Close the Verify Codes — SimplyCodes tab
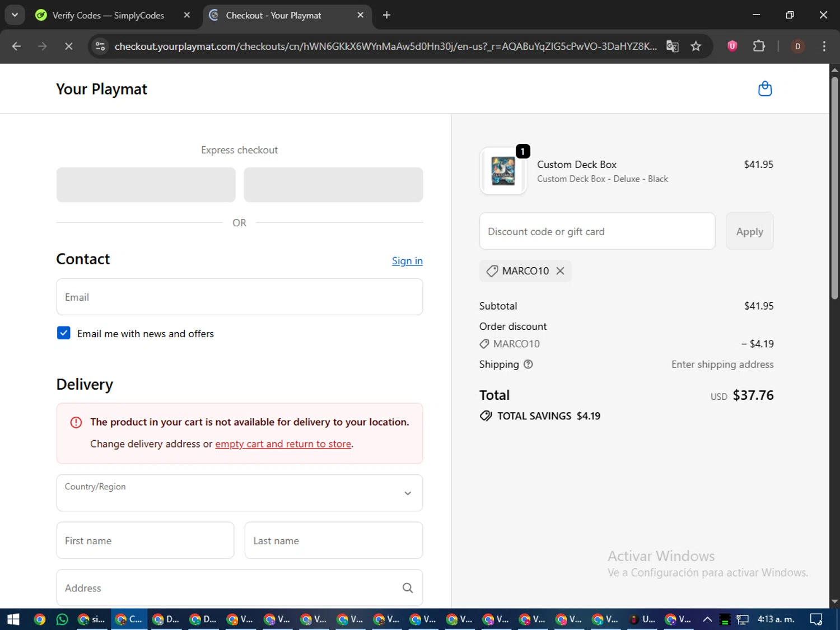The image size is (840, 630). (x=187, y=15)
